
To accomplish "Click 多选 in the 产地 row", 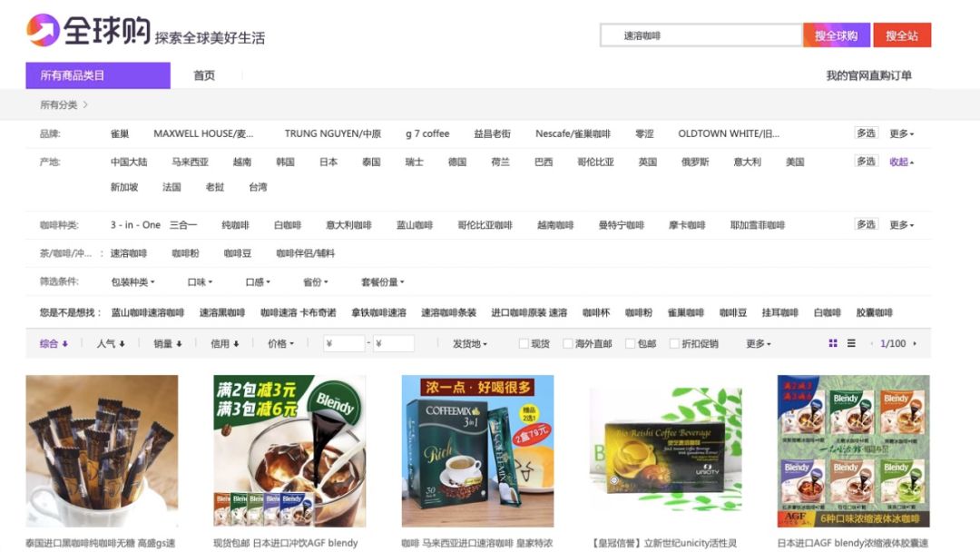I will [866, 162].
